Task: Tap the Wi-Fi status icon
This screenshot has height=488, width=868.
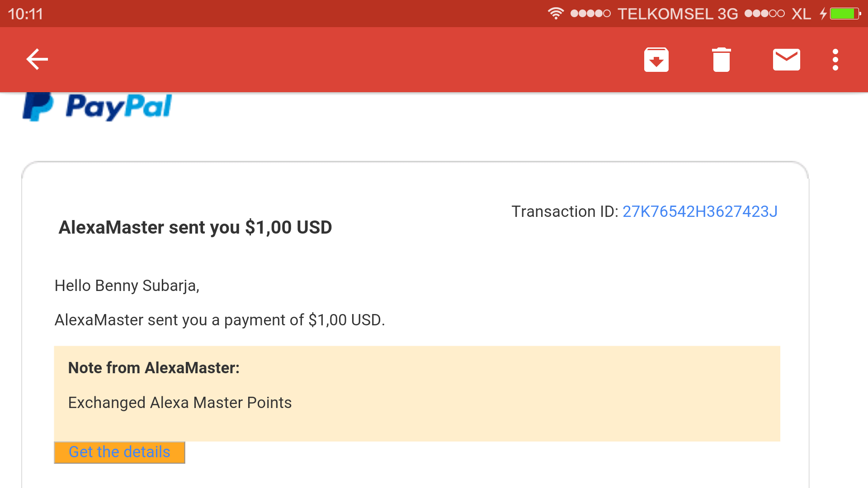Action: click(x=556, y=14)
